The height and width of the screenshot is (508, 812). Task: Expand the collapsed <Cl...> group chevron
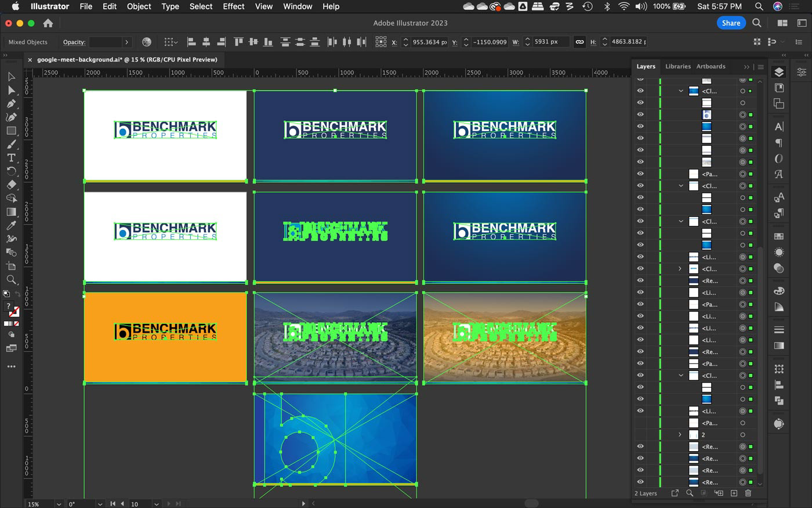click(x=680, y=269)
